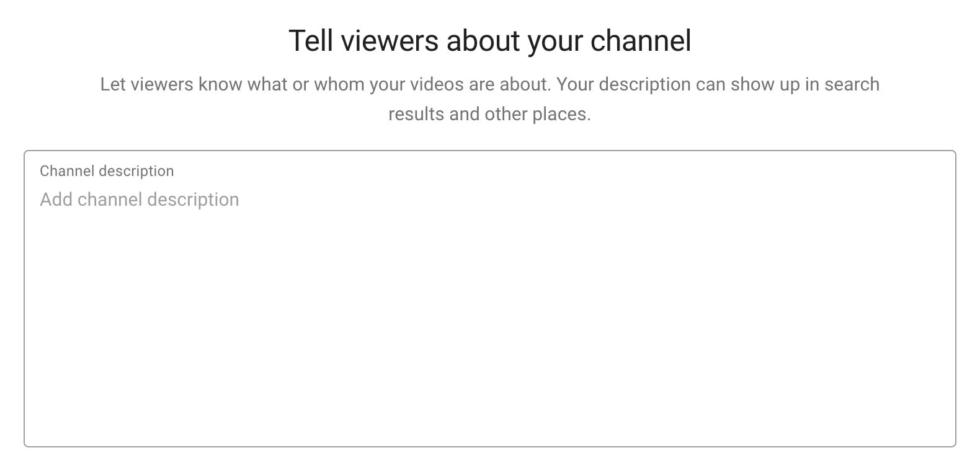Focus the 'Add channel description' placeholder text

140,200
